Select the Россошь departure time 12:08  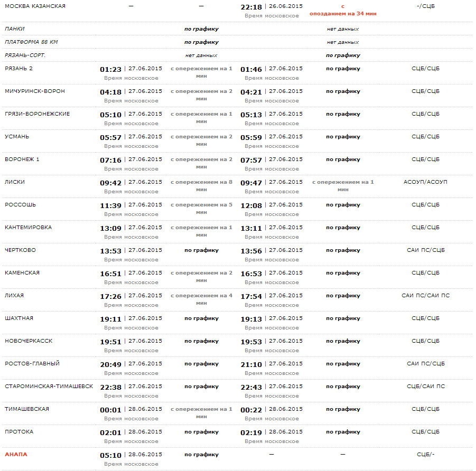click(251, 205)
